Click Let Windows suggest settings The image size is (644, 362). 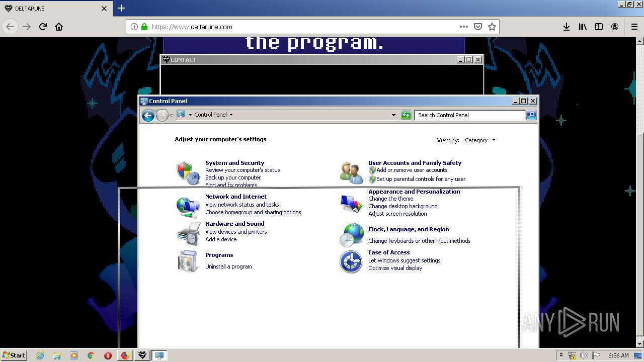pos(404,260)
